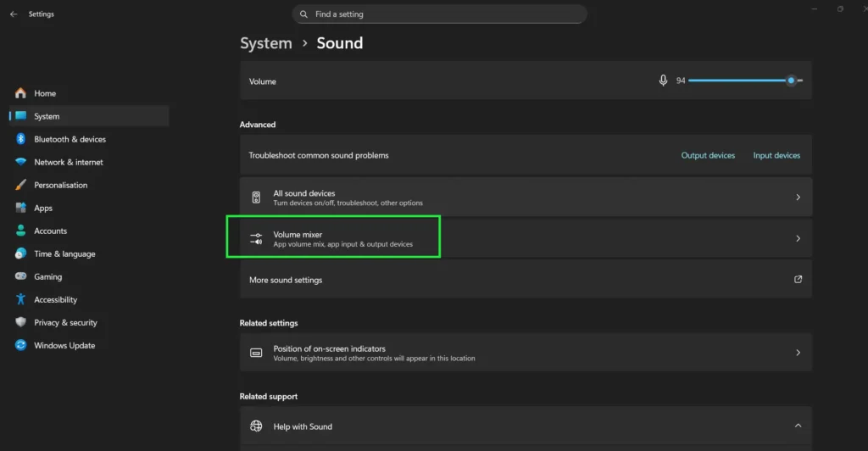Open Privacy & security settings
Image resolution: width=868 pixels, height=451 pixels.
(x=88, y=323)
